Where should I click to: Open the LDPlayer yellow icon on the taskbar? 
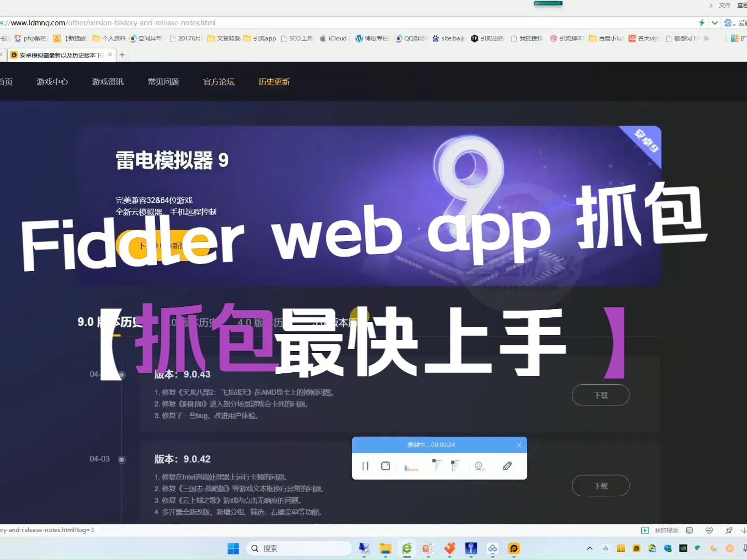514,549
